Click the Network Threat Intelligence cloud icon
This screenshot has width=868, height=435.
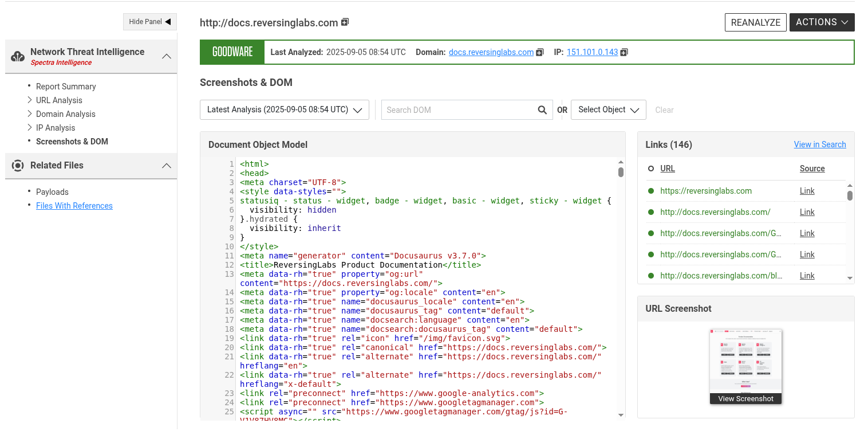(x=18, y=56)
